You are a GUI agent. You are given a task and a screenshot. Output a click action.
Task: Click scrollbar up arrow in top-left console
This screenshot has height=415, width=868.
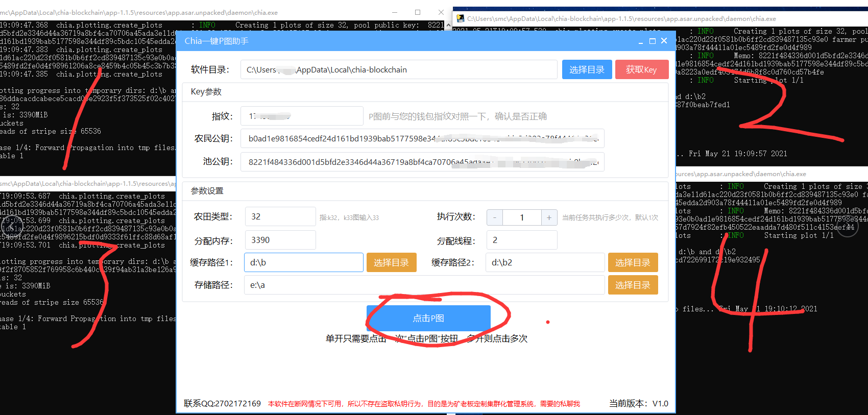pyautogui.click(x=448, y=25)
